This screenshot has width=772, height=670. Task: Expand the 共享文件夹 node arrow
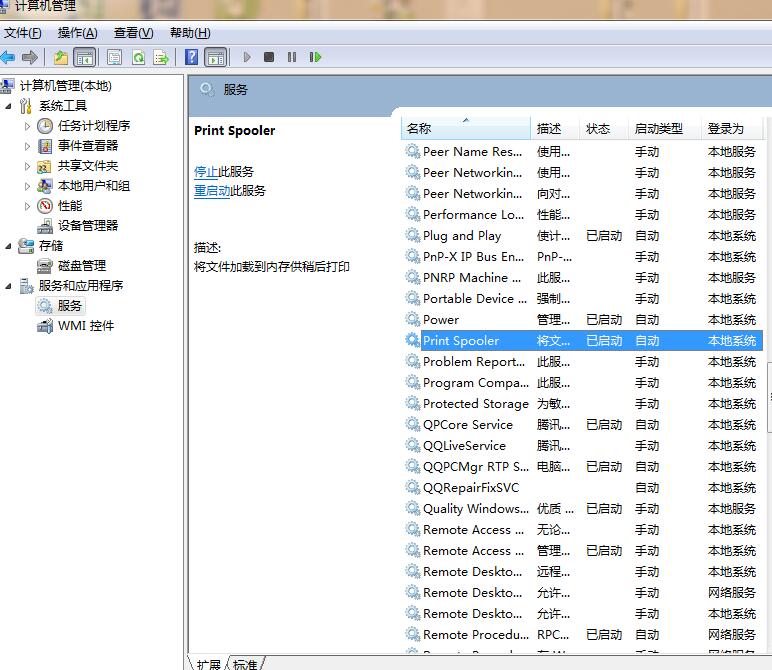[27, 166]
